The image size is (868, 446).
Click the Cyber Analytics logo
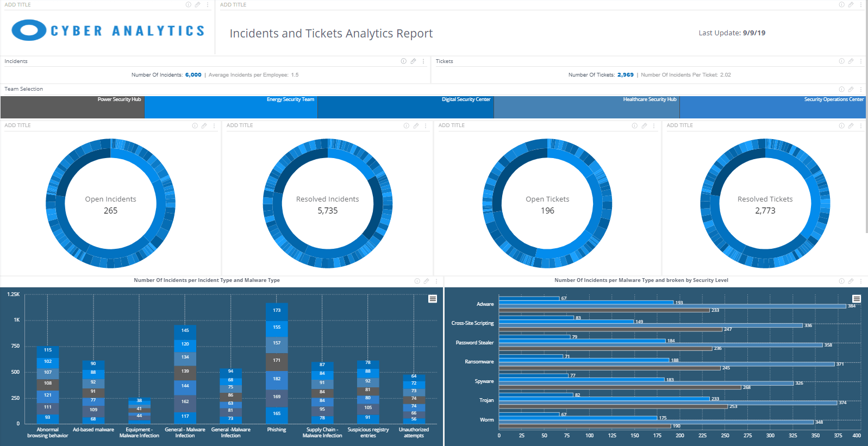point(108,30)
